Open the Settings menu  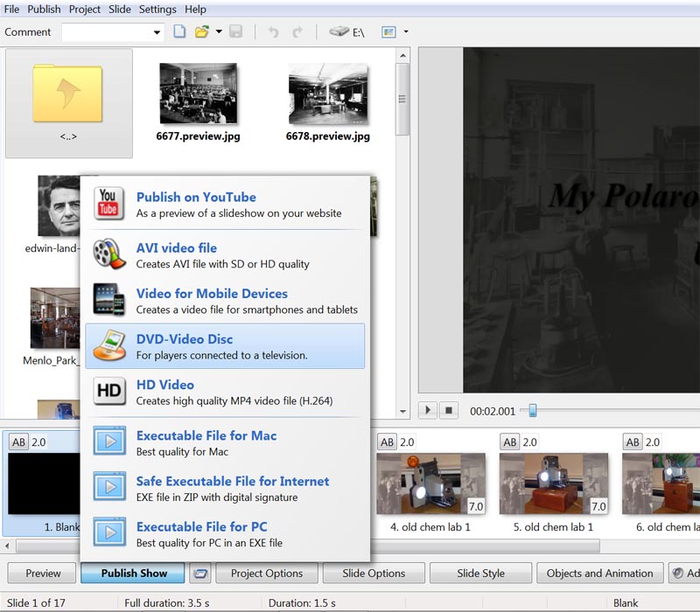coord(157,10)
